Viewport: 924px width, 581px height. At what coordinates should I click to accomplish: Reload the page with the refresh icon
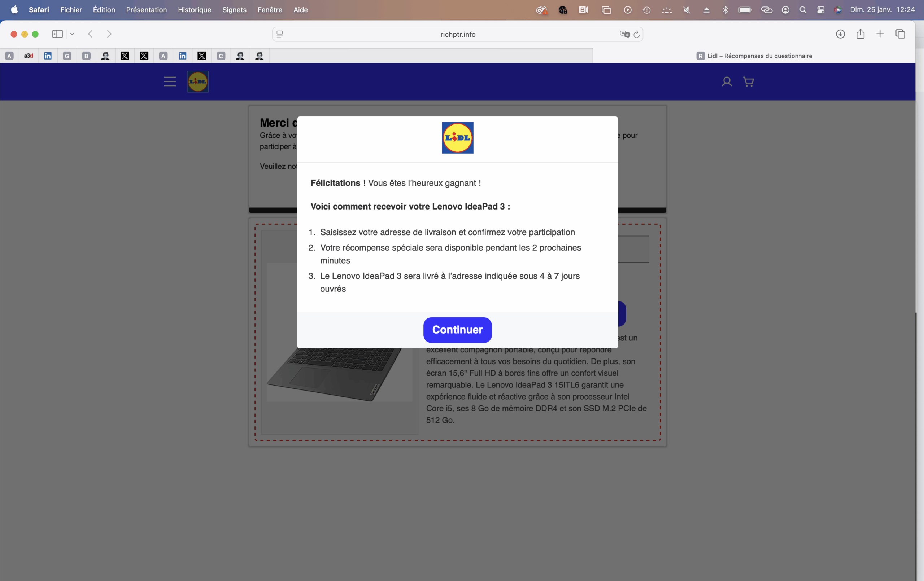637,35
